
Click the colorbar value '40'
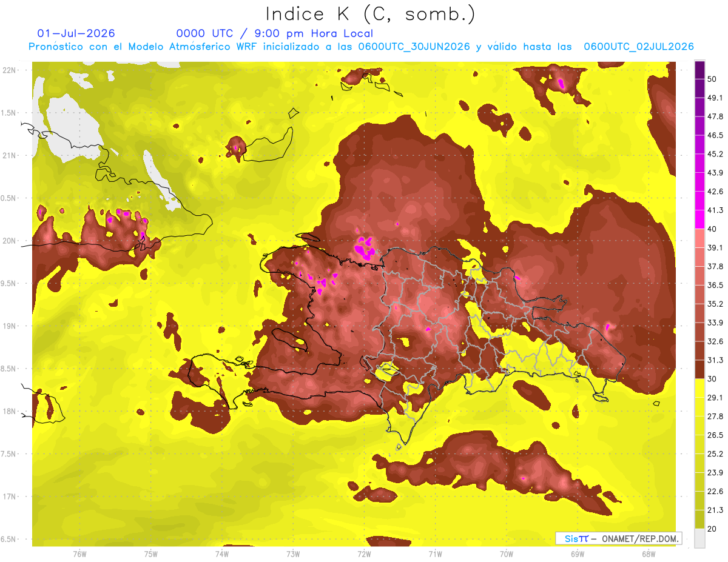tap(713, 229)
